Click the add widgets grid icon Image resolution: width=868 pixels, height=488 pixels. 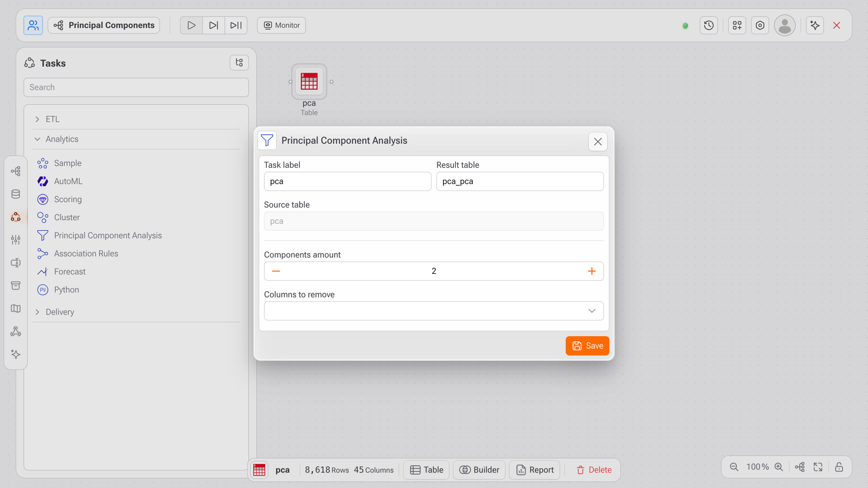pos(737,25)
